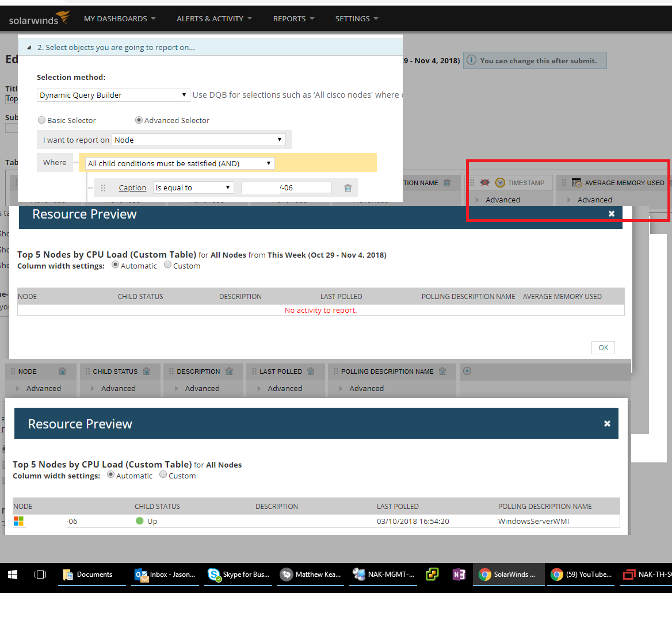This screenshot has width=672, height=628.
Task: Click the Caption field link
Action: point(132,187)
